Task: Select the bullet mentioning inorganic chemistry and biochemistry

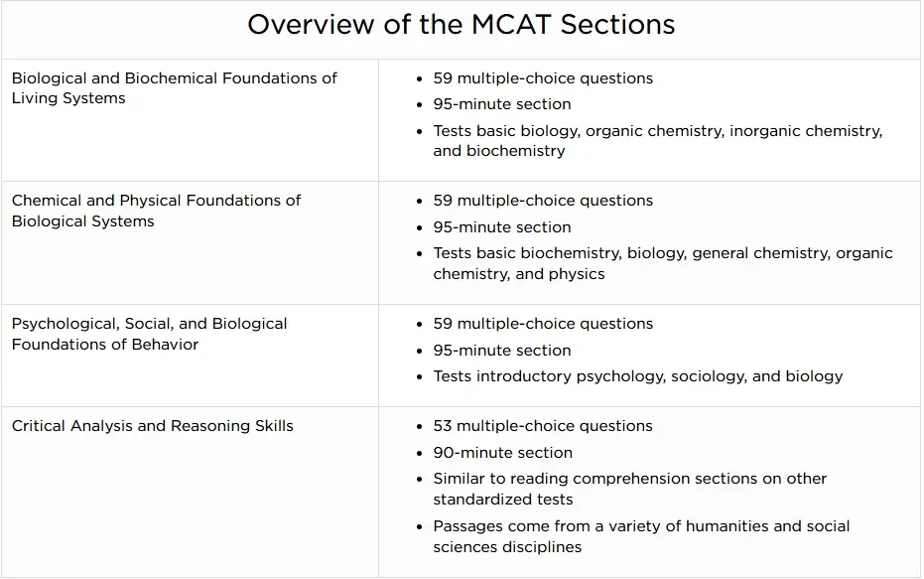Action: pyautogui.click(x=657, y=140)
